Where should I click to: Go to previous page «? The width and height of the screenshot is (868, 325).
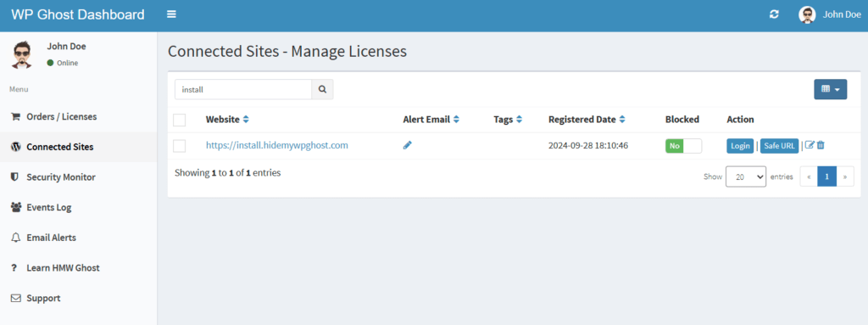click(x=809, y=177)
